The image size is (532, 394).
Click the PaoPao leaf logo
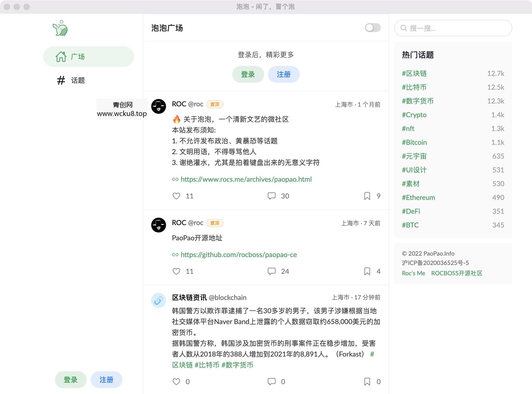(x=60, y=28)
